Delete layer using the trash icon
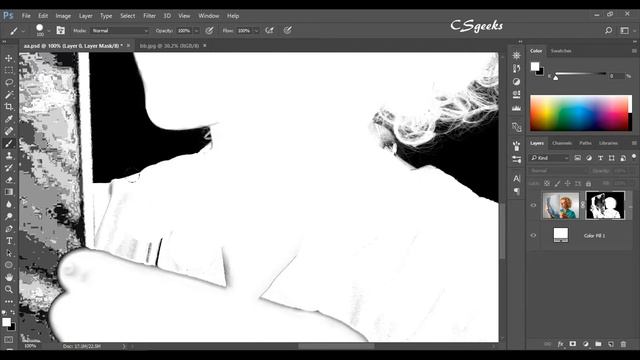The width and height of the screenshot is (640, 360). click(x=623, y=344)
